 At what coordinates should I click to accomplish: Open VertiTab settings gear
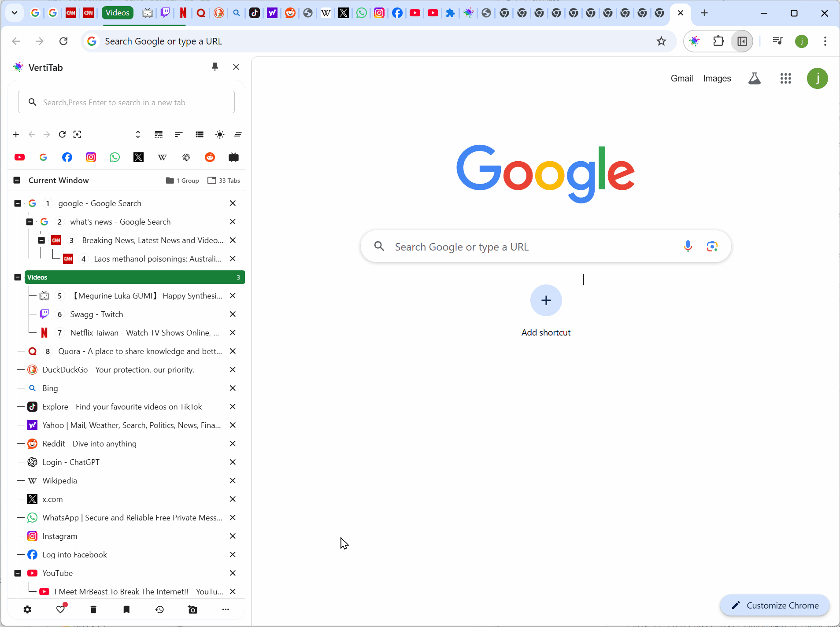pos(27,609)
